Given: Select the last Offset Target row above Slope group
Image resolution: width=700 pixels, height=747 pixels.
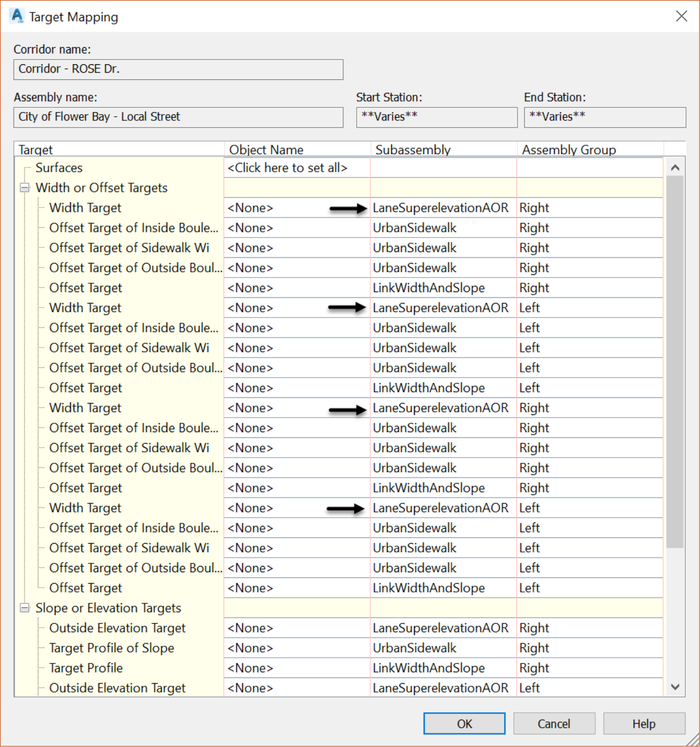Looking at the screenshot, I should pos(86,588).
